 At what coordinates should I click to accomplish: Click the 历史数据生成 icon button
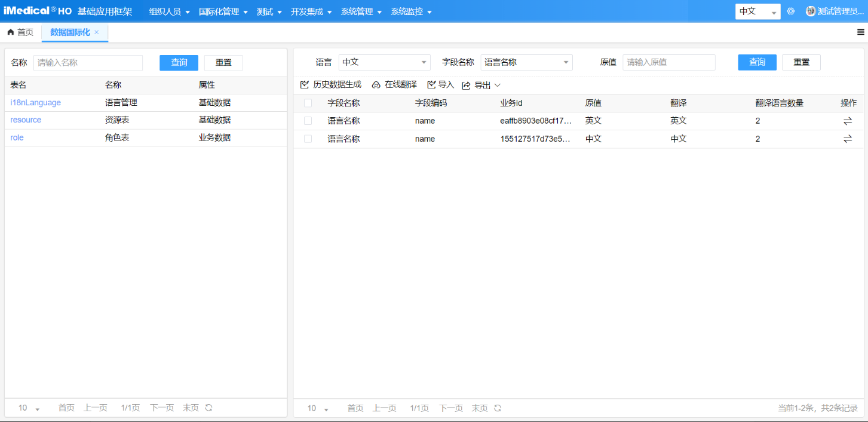305,85
